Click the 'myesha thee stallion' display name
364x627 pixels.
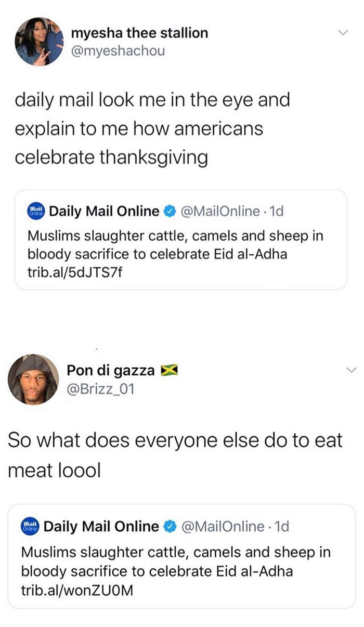tap(139, 33)
